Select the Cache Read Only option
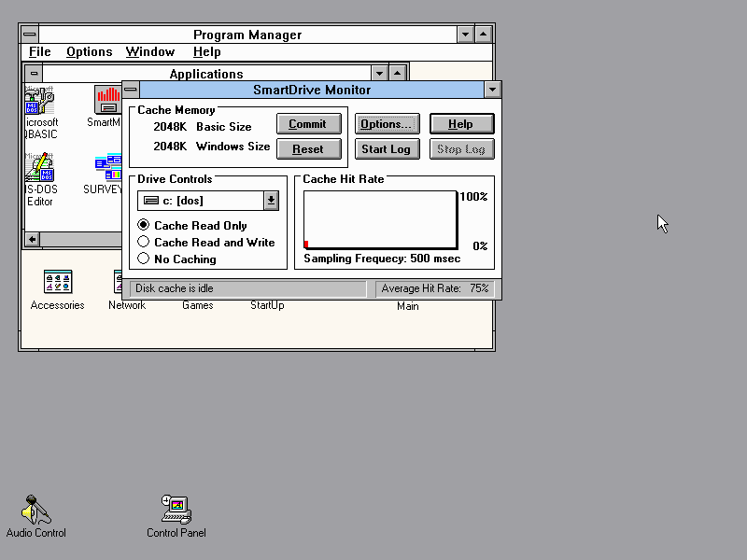Image resolution: width=747 pixels, height=560 pixels. pyautogui.click(x=144, y=225)
